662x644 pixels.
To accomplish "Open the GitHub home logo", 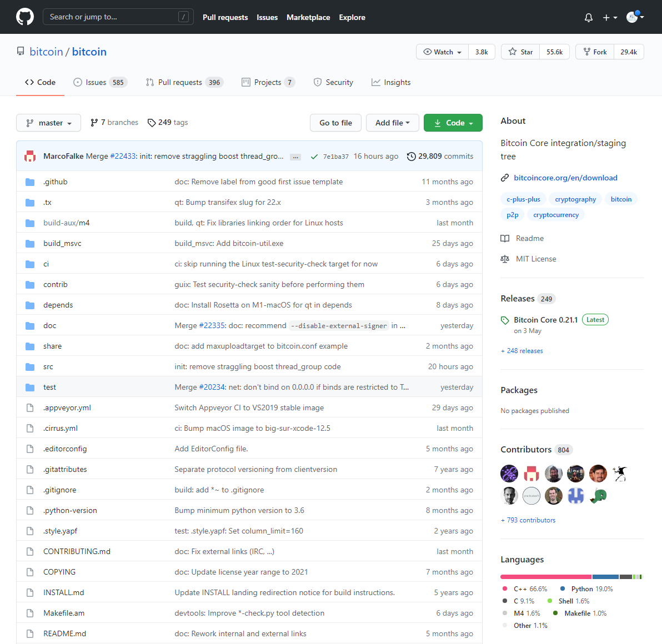I will [25, 17].
